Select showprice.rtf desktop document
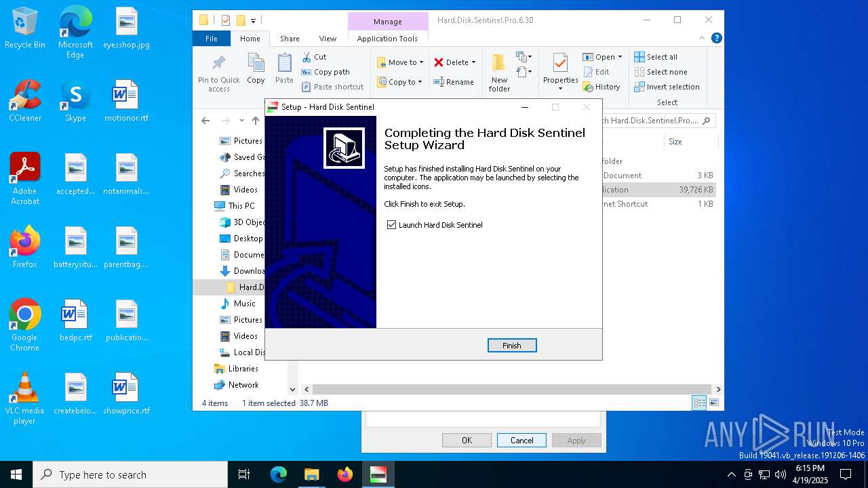Screen dimensions: 868x488 (x=127, y=394)
